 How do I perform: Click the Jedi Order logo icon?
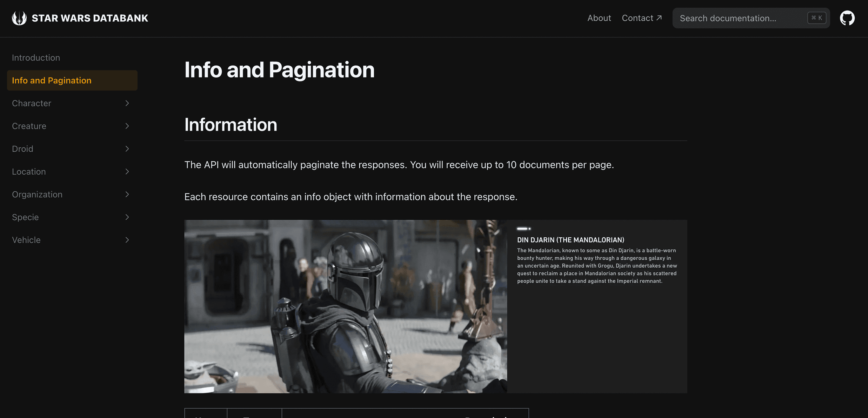pyautogui.click(x=19, y=18)
